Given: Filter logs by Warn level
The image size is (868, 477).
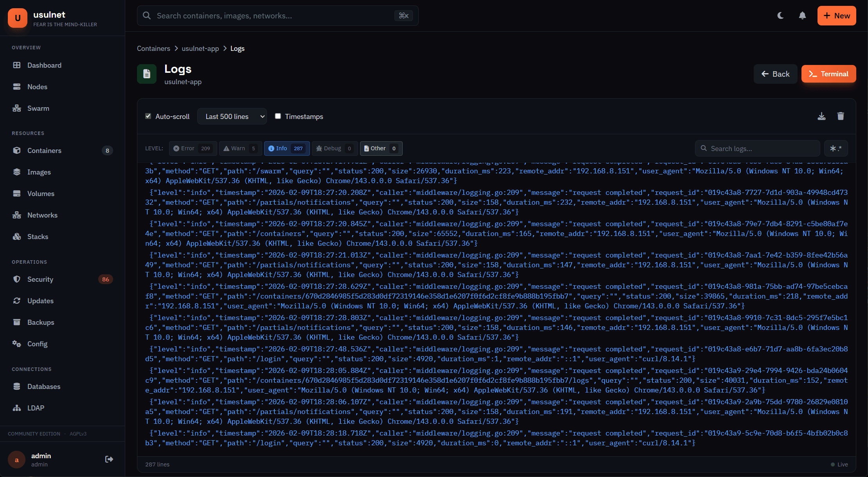Looking at the screenshot, I should pos(240,148).
